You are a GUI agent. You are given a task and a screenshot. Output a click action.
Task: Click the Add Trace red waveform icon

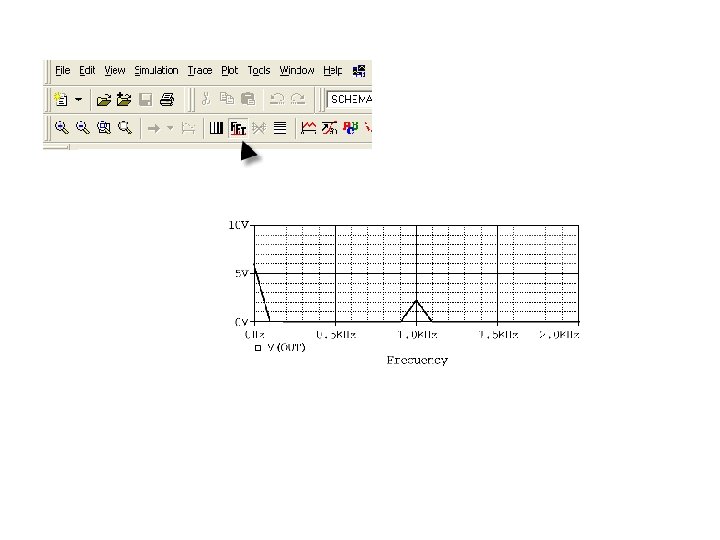(309, 127)
